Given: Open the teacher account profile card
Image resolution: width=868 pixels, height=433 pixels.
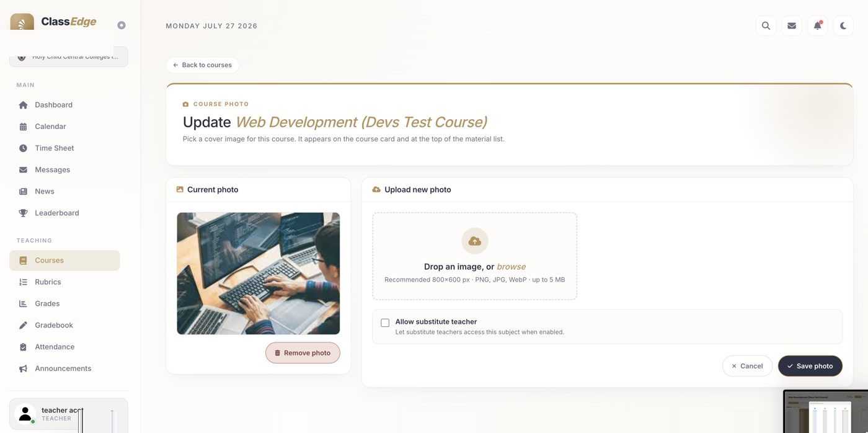Looking at the screenshot, I should pos(69,414).
